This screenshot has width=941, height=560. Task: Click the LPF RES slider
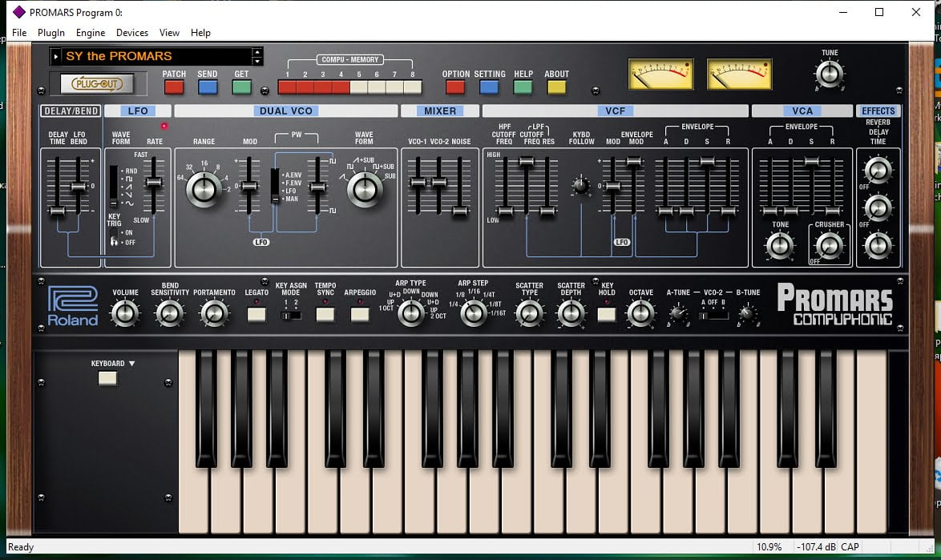coord(547,211)
